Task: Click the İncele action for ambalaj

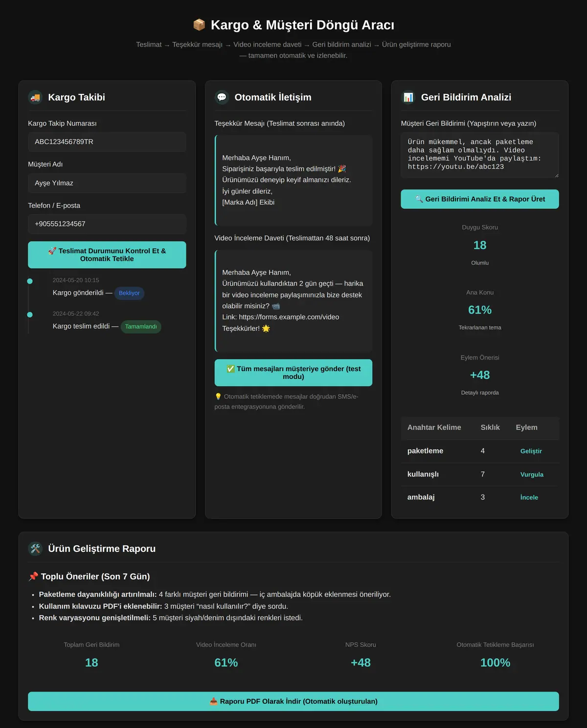Action: point(529,498)
